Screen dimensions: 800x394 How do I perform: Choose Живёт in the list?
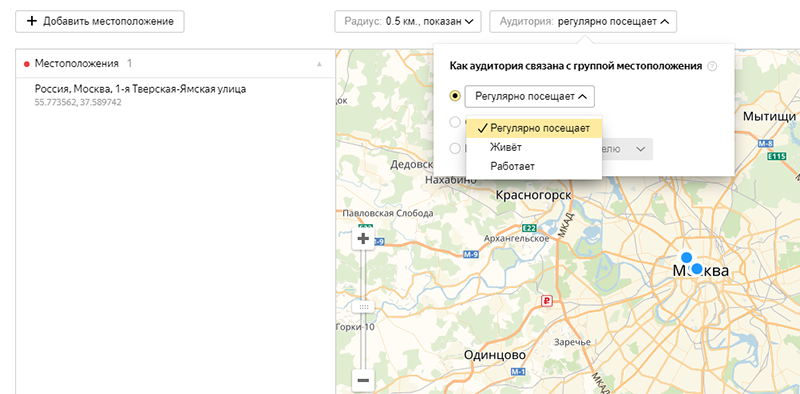coord(534,147)
